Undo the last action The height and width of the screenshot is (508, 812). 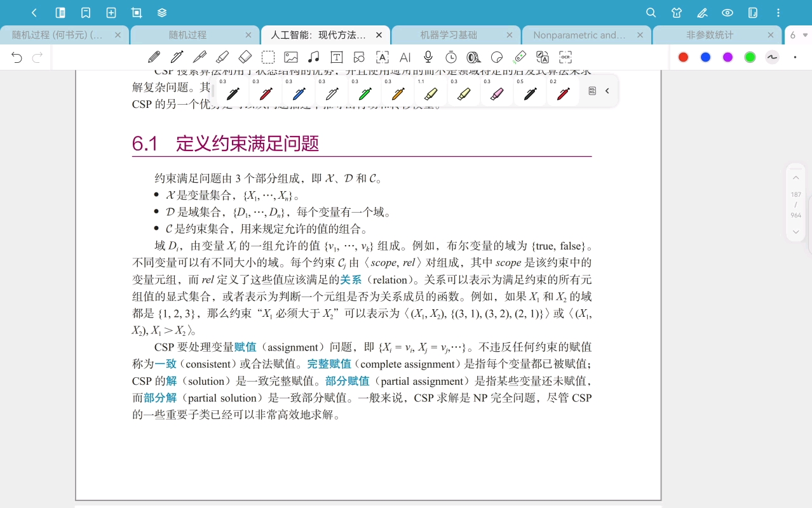point(17,58)
